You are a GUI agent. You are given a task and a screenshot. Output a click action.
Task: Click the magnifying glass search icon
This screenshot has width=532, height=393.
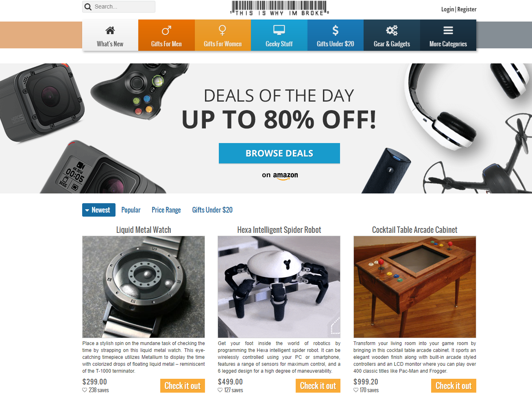coord(88,7)
